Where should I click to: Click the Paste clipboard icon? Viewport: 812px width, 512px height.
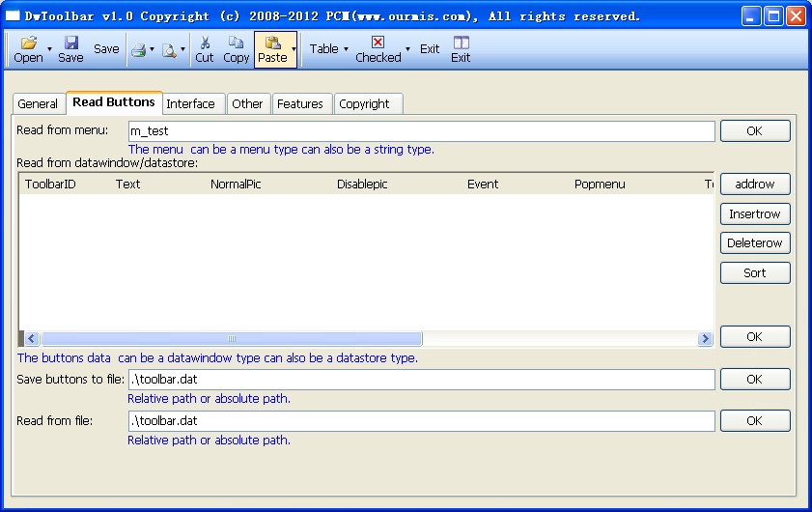pyautogui.click(x=272, y=43)
